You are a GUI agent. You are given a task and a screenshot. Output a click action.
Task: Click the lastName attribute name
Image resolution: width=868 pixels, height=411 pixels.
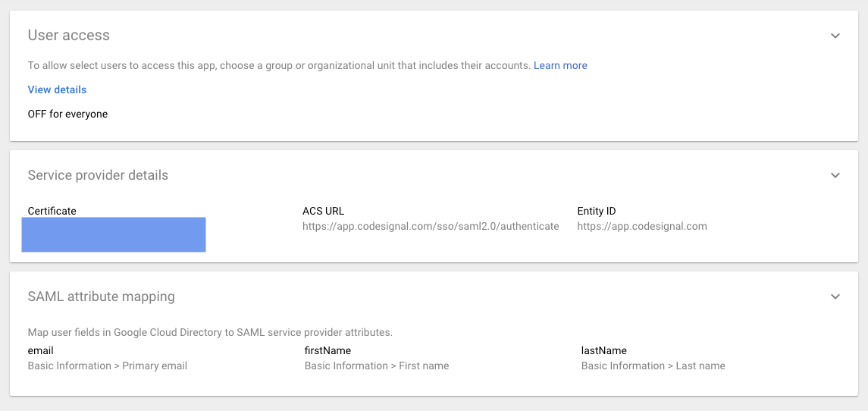tap(604, 350)
